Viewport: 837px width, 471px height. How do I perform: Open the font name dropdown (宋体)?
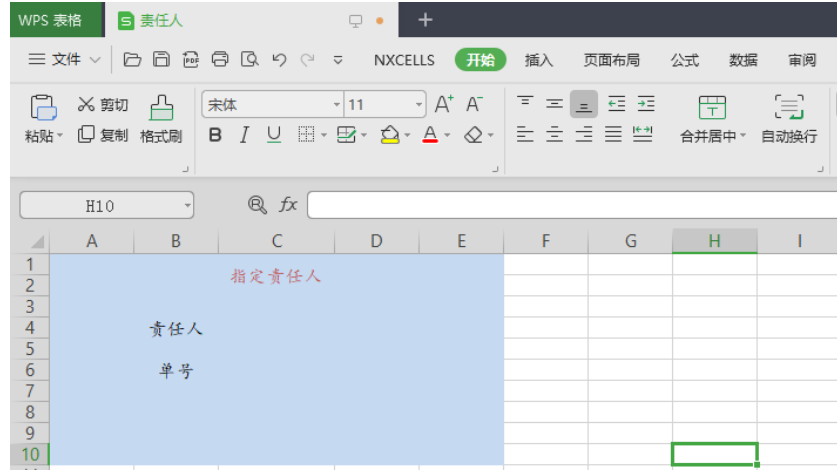tap(337, 105)
